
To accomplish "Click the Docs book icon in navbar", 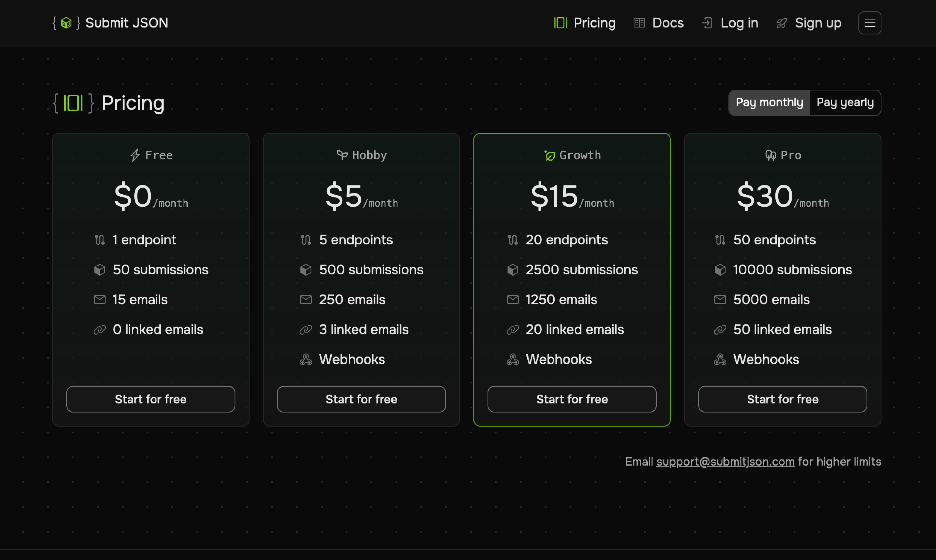I will pyautogui.click(x=639, y=23).
